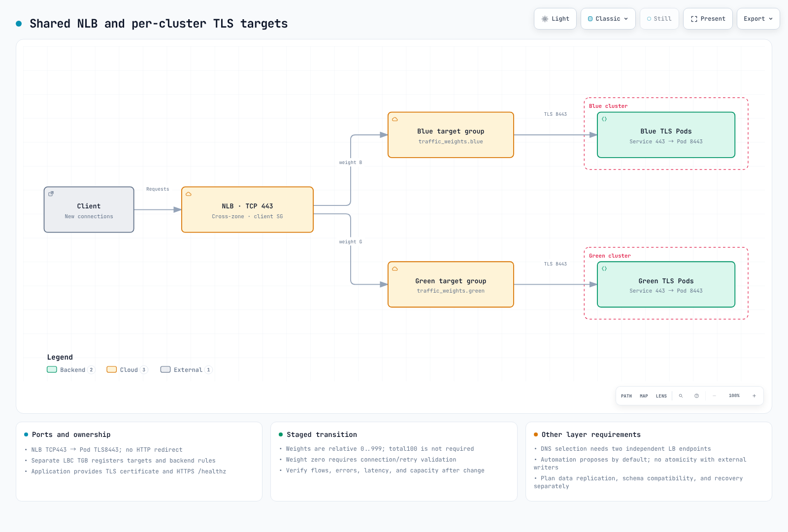This screenshot has width=788, height=532.
Task: Switch to PATH view mode
Action: (626, 396)
